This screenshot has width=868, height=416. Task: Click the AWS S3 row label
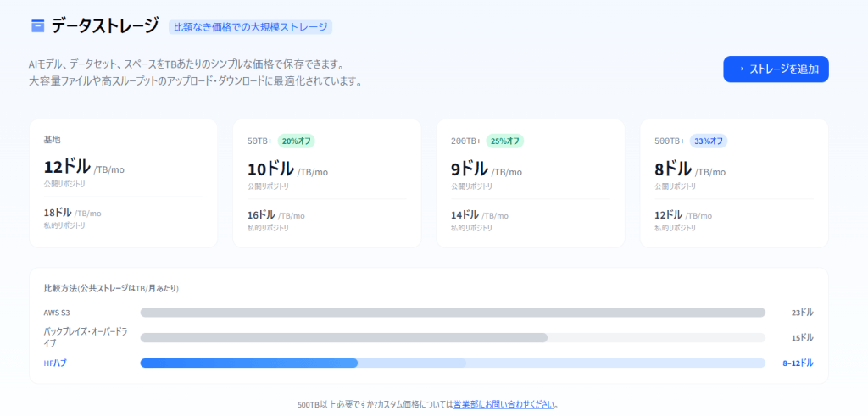tap(57, 313)
